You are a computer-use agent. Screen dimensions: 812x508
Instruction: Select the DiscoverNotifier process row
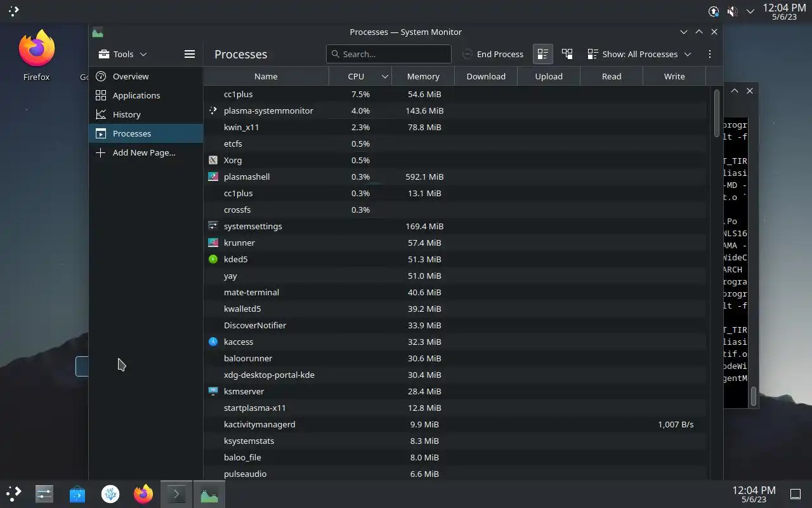point(454,325)
